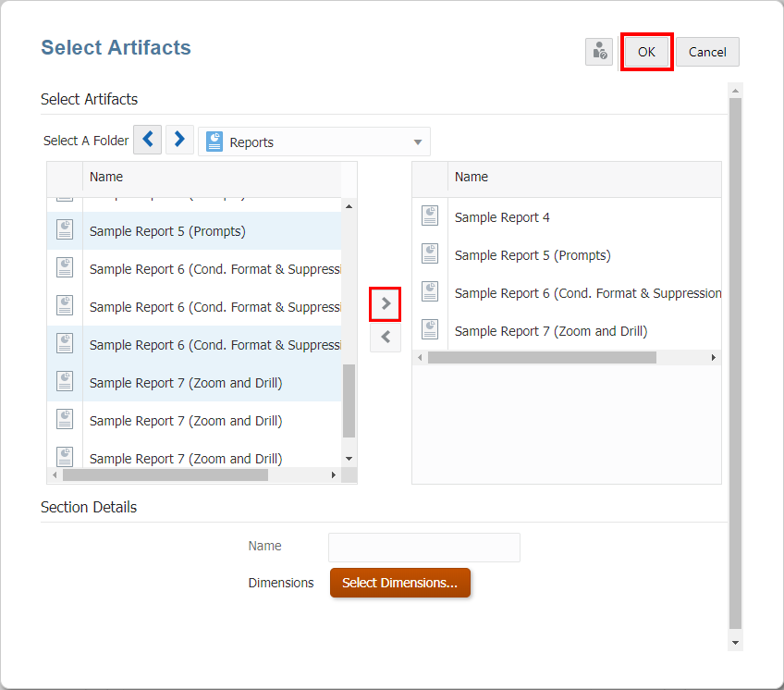The width and height of the screenshot is (784, 690).
Task: Click the move right shuttle arrow
Action: coord(386,303)
